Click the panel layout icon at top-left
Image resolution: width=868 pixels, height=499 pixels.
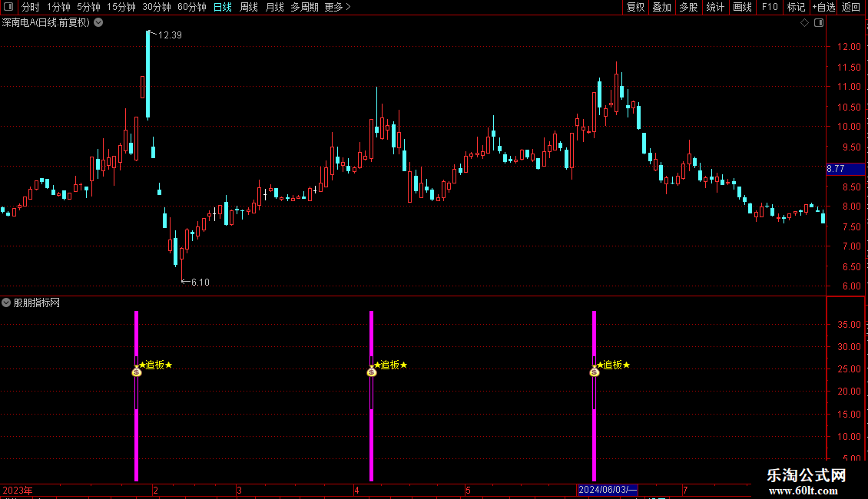pyautogui.click(x=8, y=7)
